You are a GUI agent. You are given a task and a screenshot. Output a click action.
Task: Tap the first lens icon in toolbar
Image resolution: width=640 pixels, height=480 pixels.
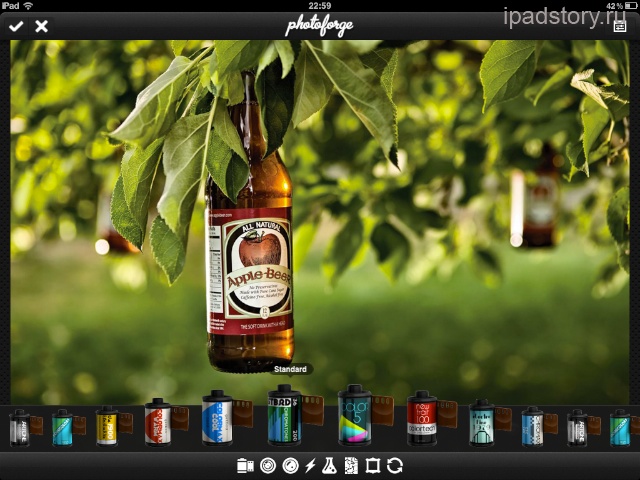tap(268, 466)
